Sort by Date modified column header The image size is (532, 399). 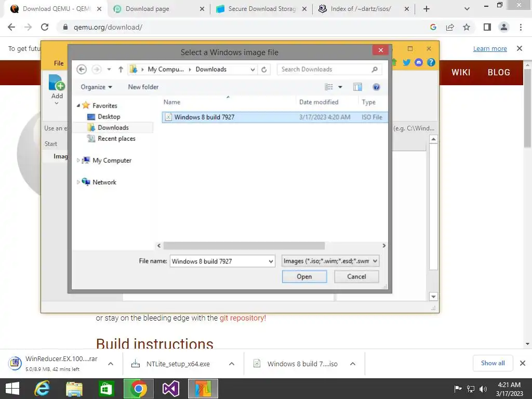click(318, 102)
